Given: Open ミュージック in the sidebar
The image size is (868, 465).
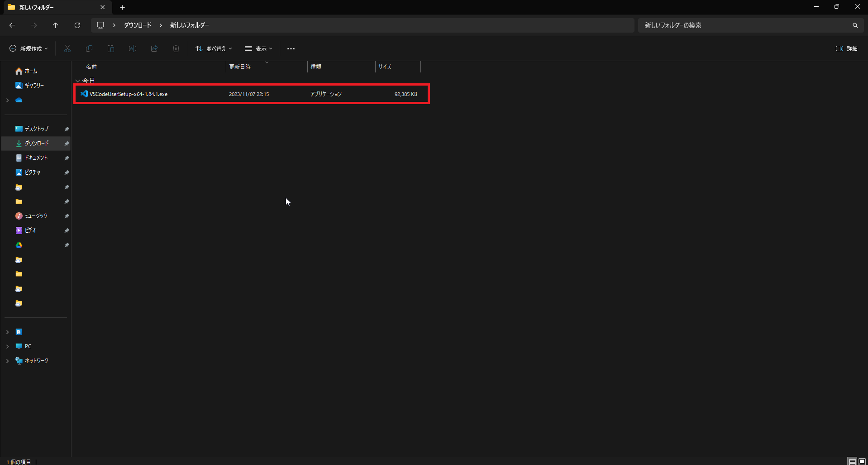Looking at the screenshot, I should pyautogui.click(x=36, y=216).
